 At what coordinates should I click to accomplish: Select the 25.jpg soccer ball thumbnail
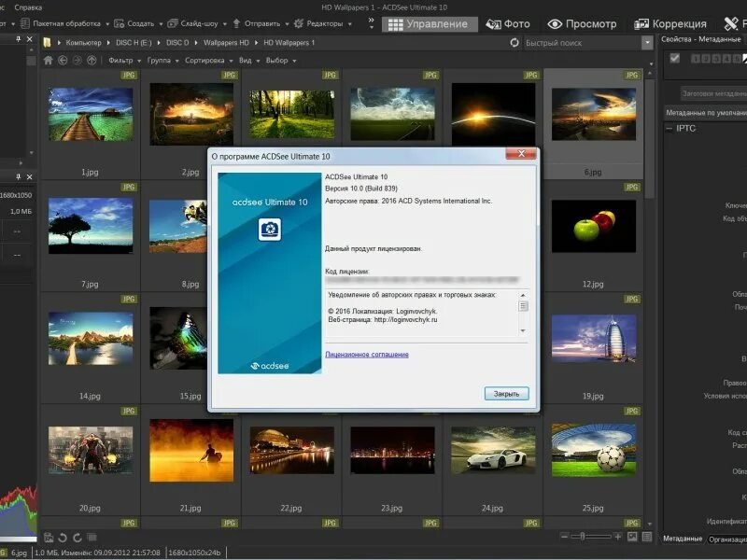pyautogui.click(x=594, y=450)
